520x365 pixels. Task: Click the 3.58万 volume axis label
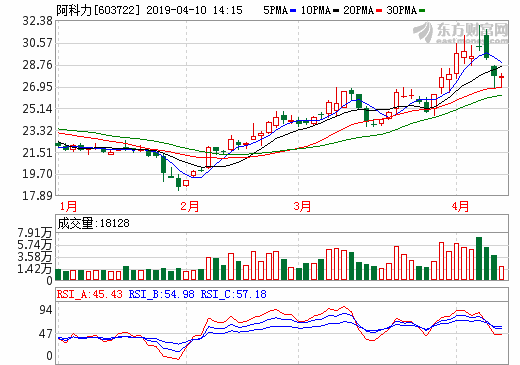(x=35, y=257)
